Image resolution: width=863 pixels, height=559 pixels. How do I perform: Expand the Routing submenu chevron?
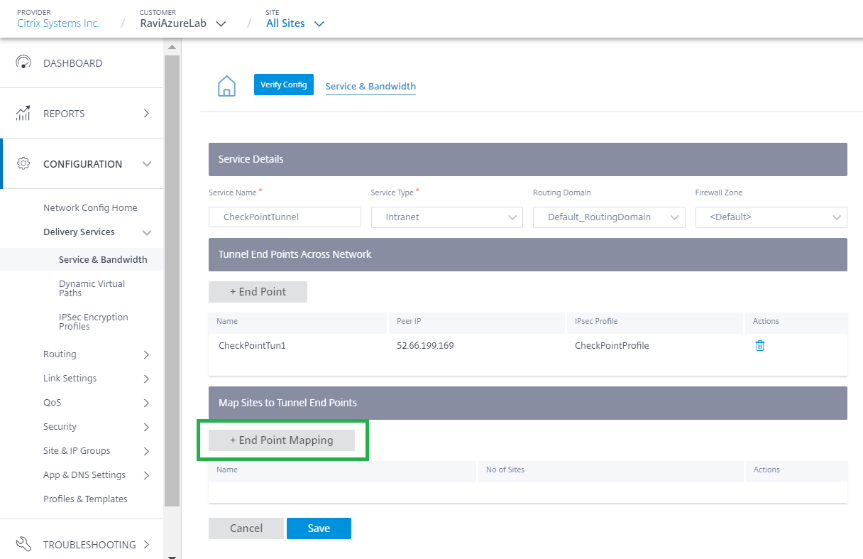(x=146, y=354)
